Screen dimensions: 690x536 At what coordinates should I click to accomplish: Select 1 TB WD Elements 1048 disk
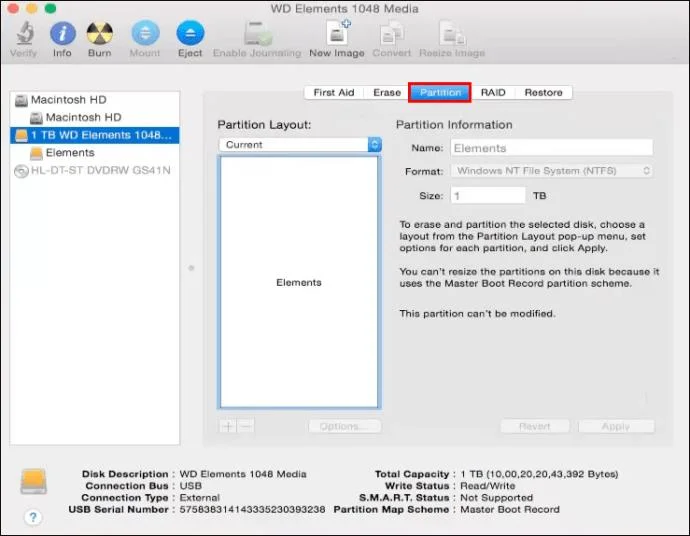coord(95,135)
